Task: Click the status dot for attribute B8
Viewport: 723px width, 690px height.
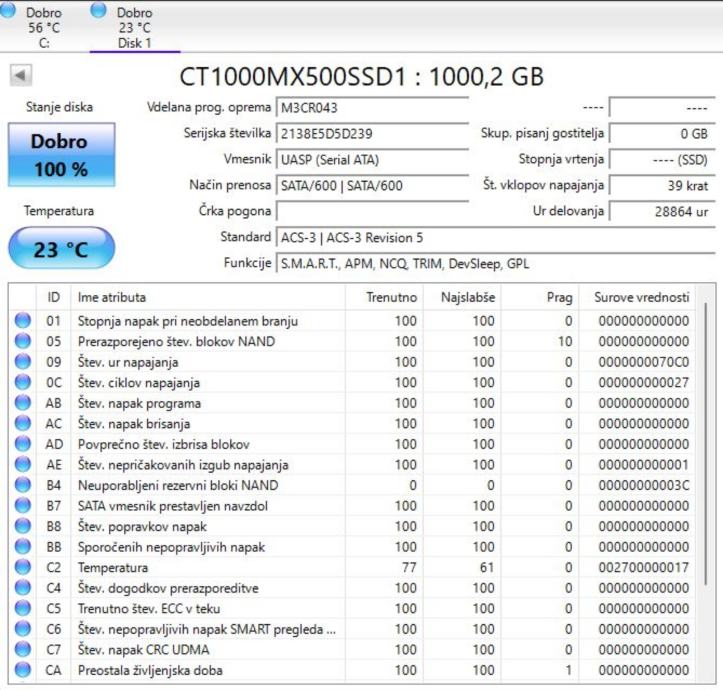Action: [23, 526]
